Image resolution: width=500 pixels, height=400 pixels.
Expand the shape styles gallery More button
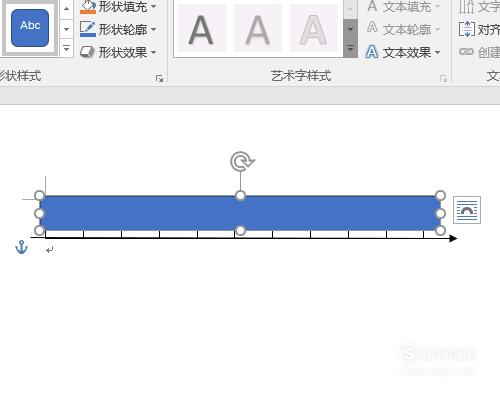[66, 49]
